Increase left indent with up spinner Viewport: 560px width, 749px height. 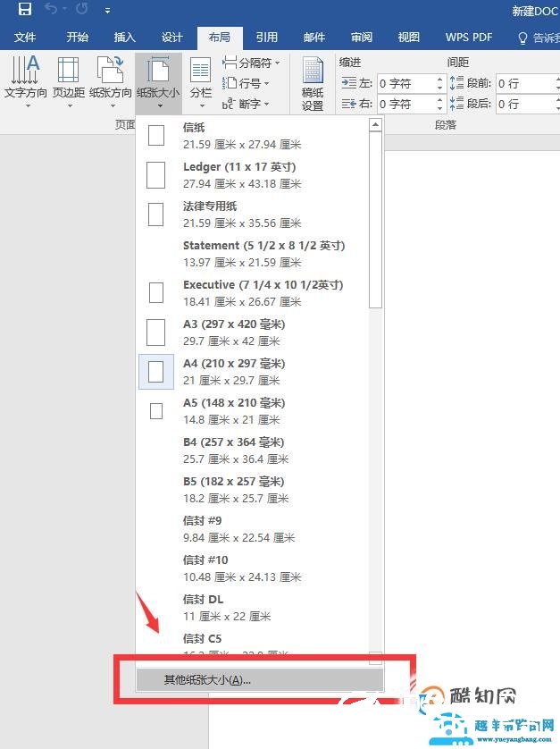click(440, 79)
